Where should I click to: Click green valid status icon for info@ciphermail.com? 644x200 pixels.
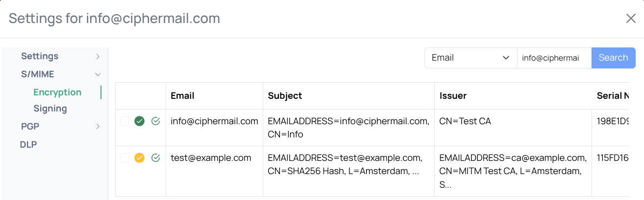pyautogui.click(x=139, y=121)
